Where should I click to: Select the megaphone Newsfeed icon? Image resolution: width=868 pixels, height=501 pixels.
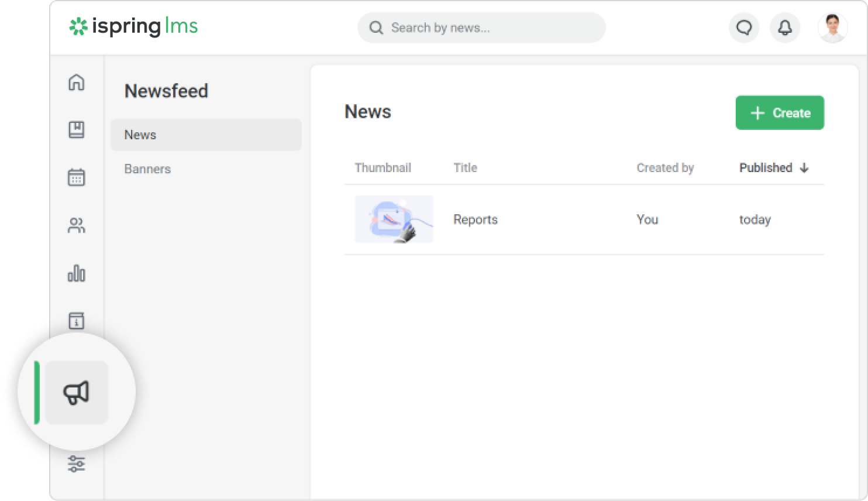[77, 393]
